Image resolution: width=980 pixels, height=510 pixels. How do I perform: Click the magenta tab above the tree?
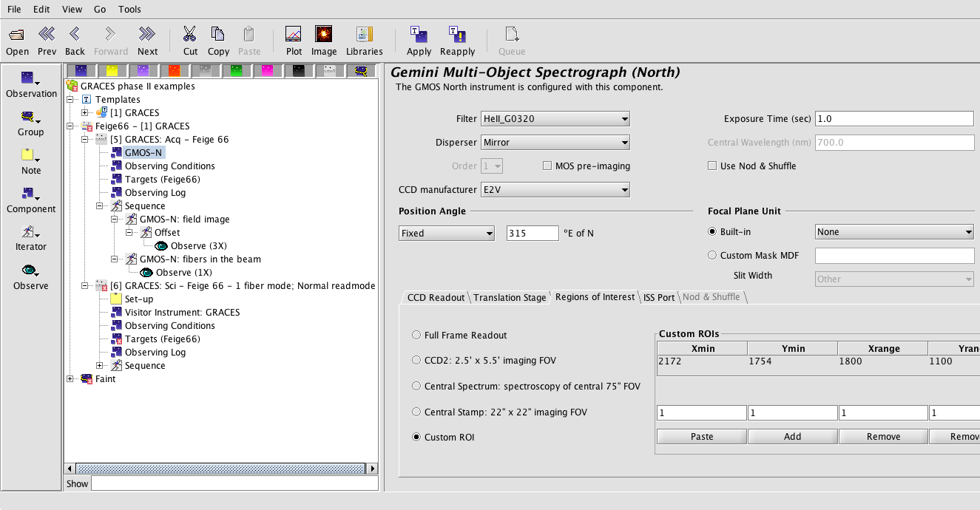point(268,71)
